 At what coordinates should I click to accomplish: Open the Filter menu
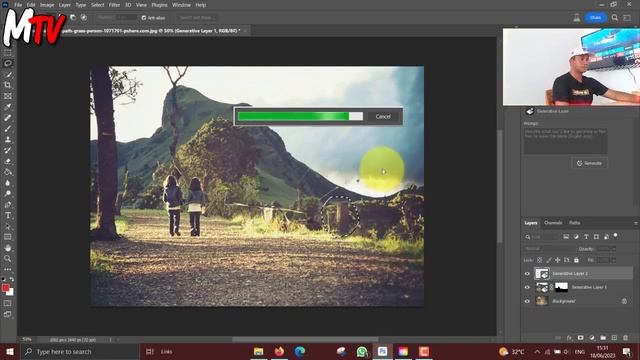click(x=114, y=5)
